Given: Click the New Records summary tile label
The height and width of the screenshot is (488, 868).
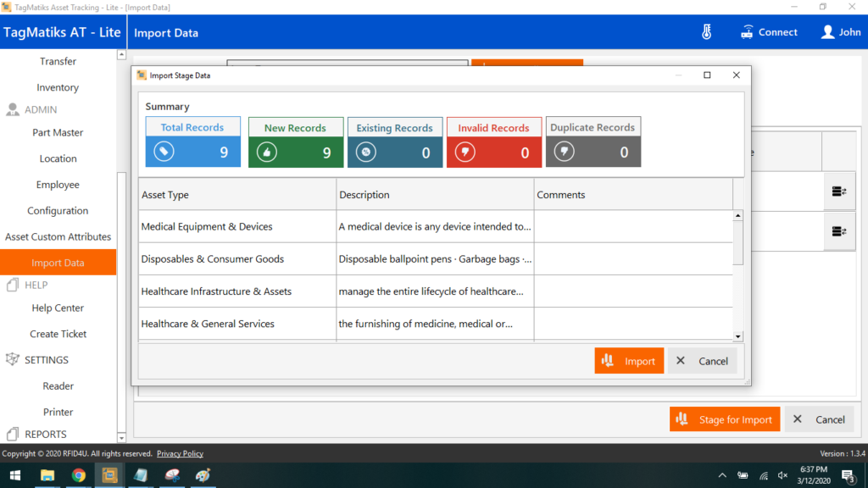Looking at the screenshot, I should click(x=295, y=128).
